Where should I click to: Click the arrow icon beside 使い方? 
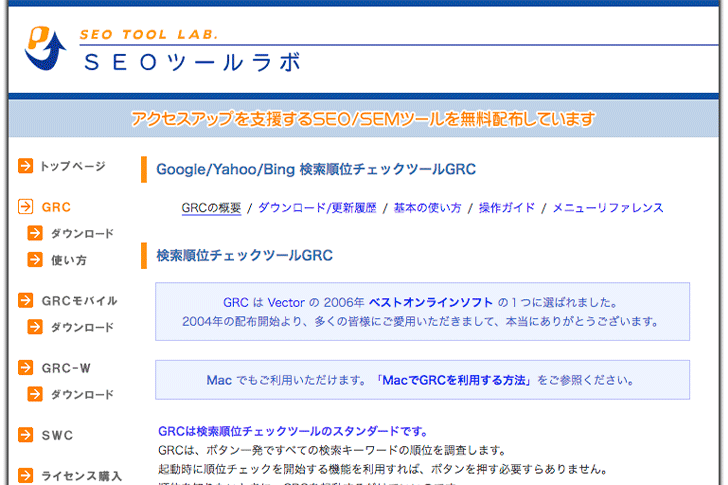click(x=35, y=259)
